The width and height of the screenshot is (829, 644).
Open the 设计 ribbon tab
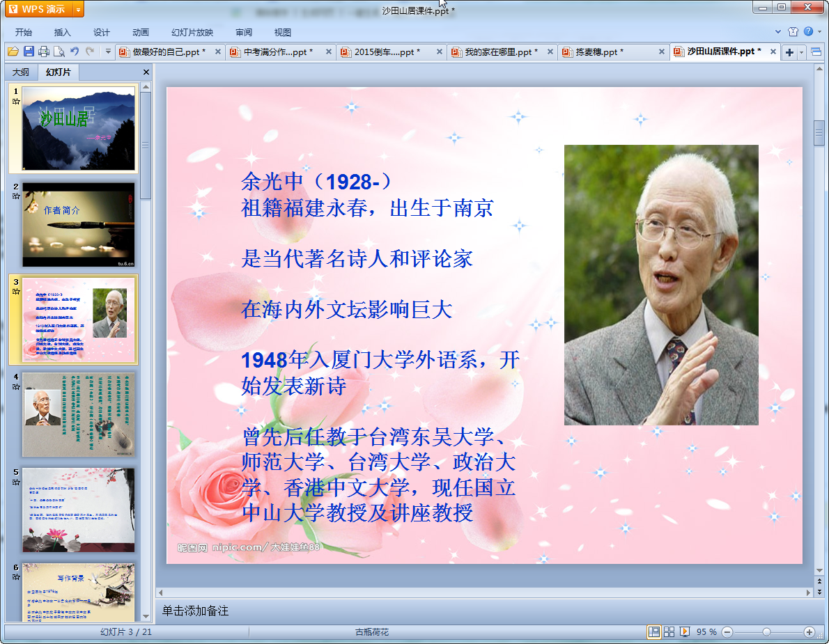[102, 32]
